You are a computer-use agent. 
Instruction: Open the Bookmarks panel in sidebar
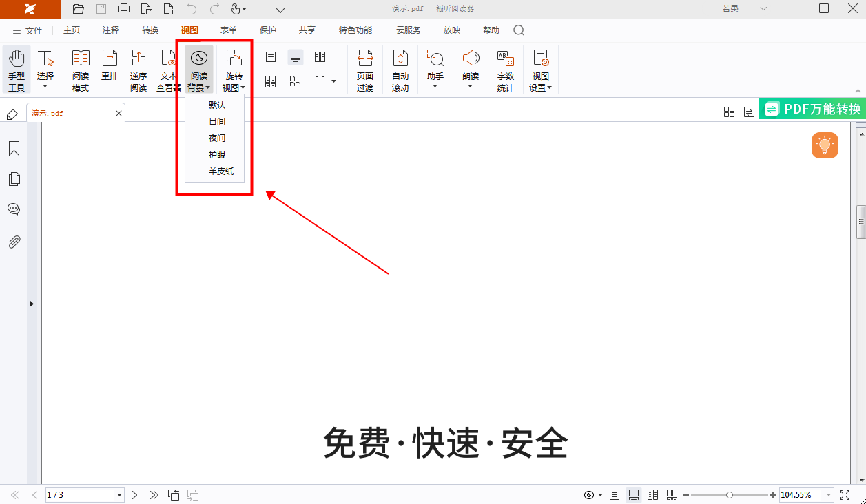pos(14,148)
